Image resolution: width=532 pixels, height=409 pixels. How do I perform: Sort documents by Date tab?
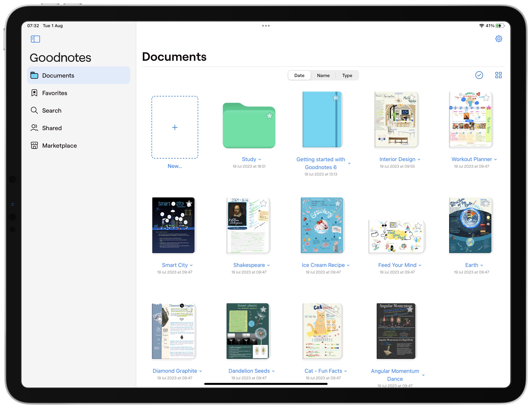tap(299, 76)
